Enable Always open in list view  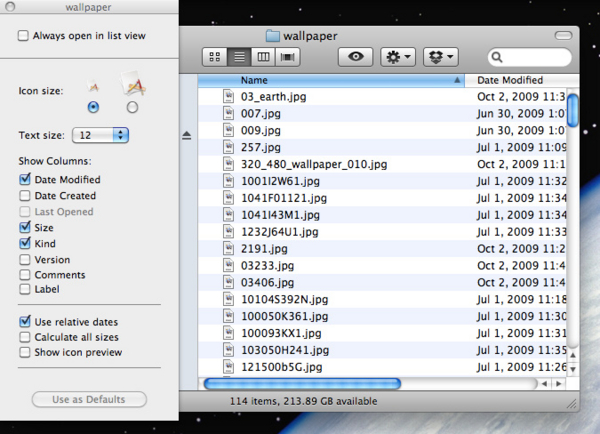tap(23, 36)
